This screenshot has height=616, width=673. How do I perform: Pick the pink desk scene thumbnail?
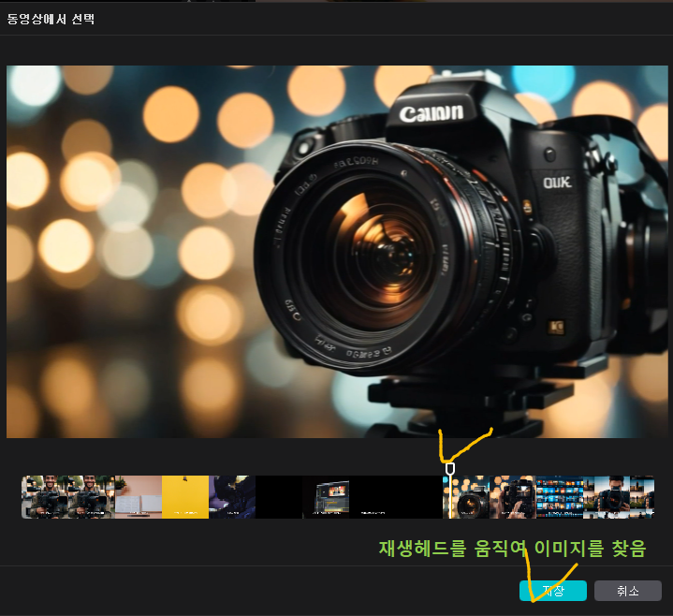point(138,497)
